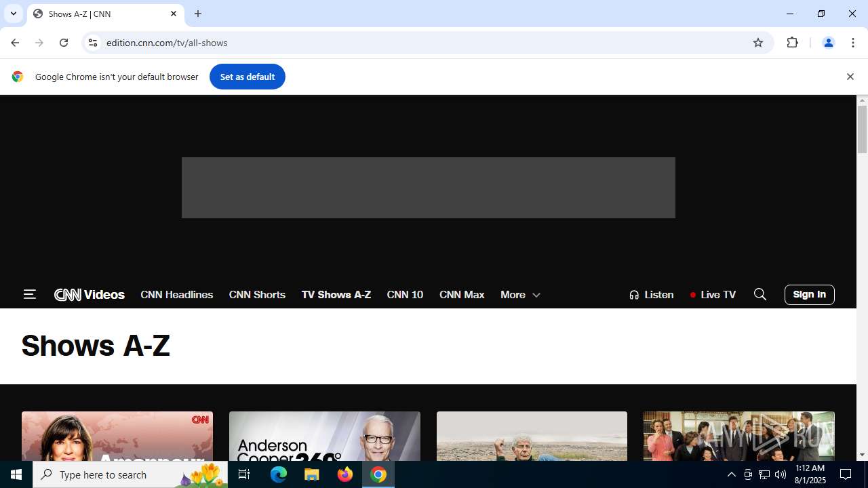The height and width of the screenshot is (488, 868).
Task: Launch Firefox from the taskbar
Action: [345, 474]
